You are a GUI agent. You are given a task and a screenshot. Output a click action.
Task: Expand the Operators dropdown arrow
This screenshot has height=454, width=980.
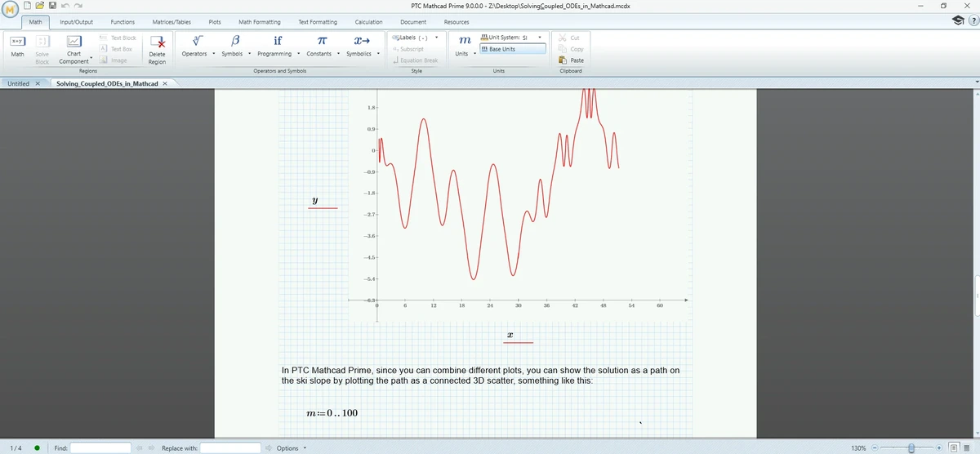click(214, 54)
